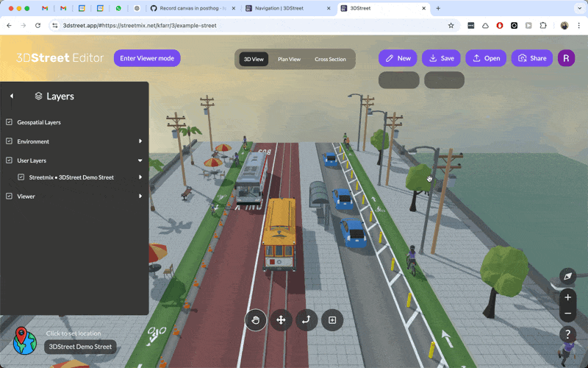Expand the Viewer layer arrow

140,197
